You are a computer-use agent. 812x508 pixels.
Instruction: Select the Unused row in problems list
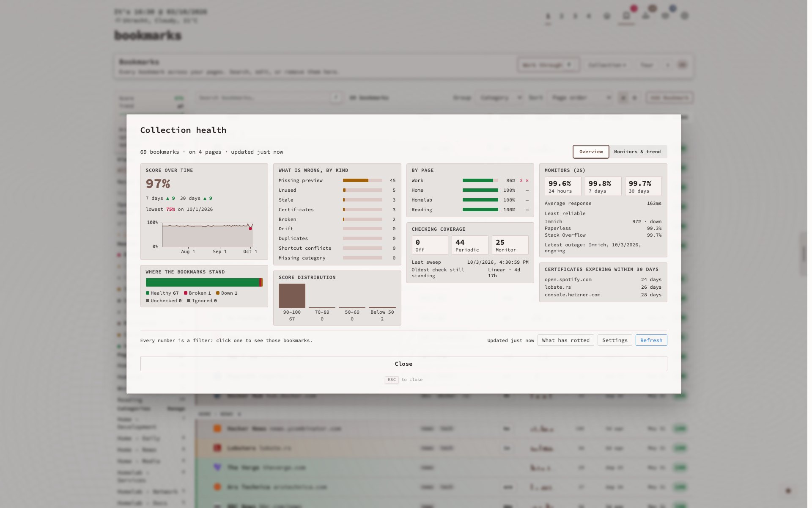pos(337,190)
